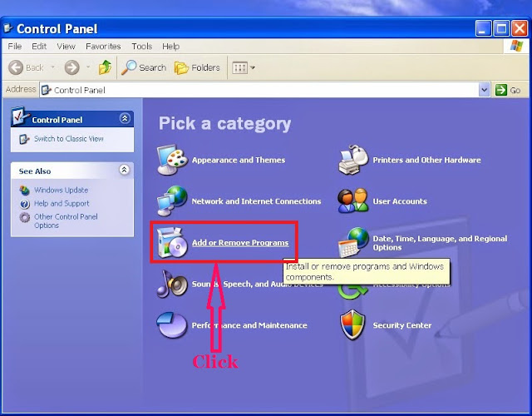Screen dimensions: 532x416
Task: Open the Edit menu
Action: point(39,47)
